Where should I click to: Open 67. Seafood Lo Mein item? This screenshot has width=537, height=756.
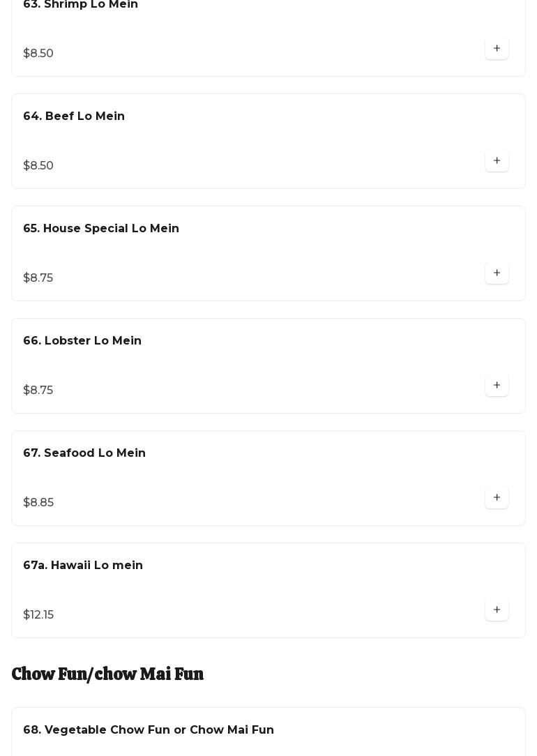pyautogui.click(x=84, y=453)
